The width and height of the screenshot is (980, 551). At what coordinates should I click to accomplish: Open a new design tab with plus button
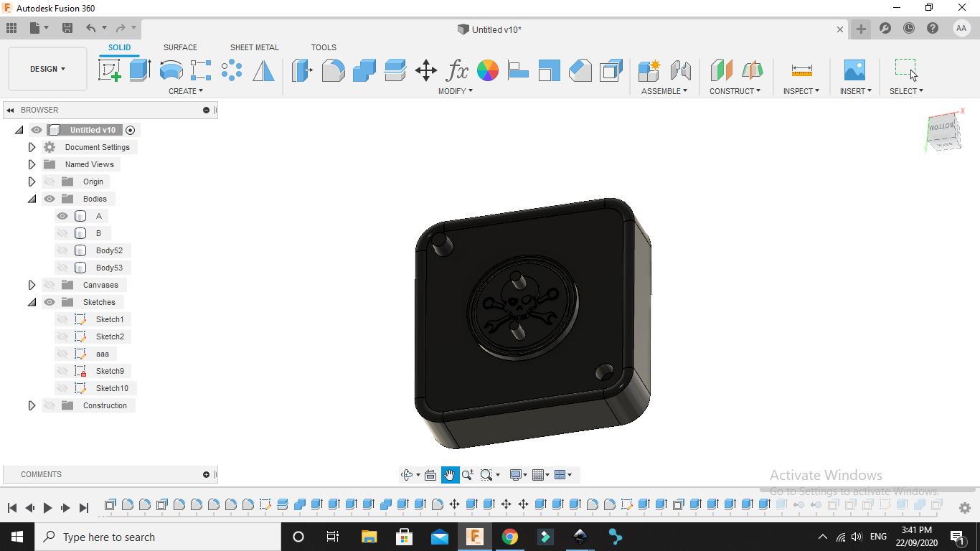click(861, 29)
